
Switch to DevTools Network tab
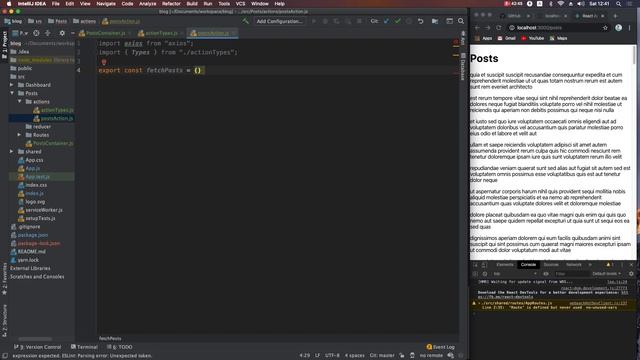click(x=573, y=264)
